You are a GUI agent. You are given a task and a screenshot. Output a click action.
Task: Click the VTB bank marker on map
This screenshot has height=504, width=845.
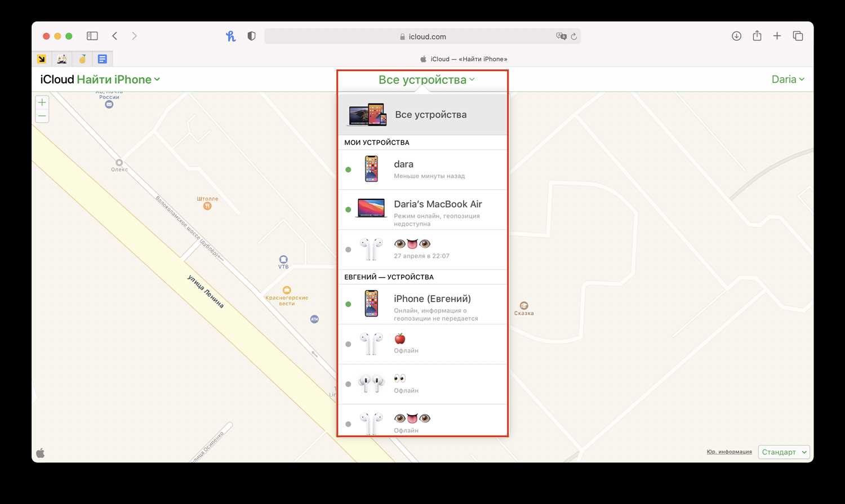click(283, 260)
